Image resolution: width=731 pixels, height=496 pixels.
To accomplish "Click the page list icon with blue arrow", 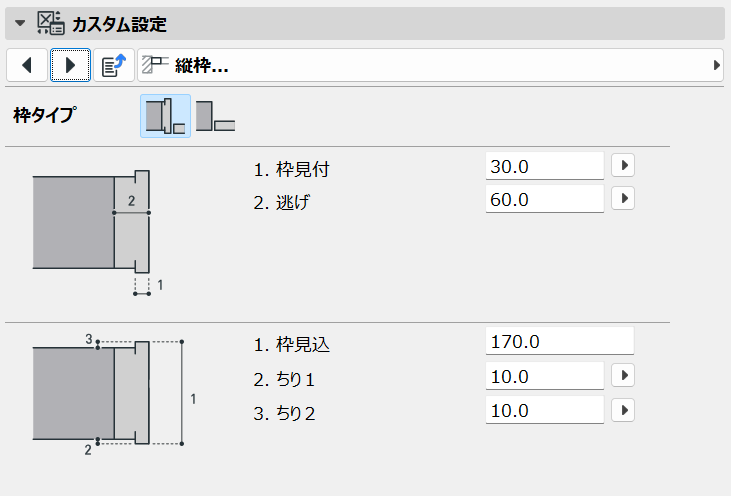I will (114, 65).
